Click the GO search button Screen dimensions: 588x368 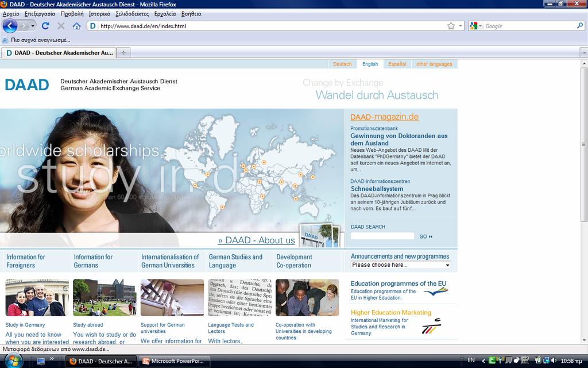pos(425,236)
